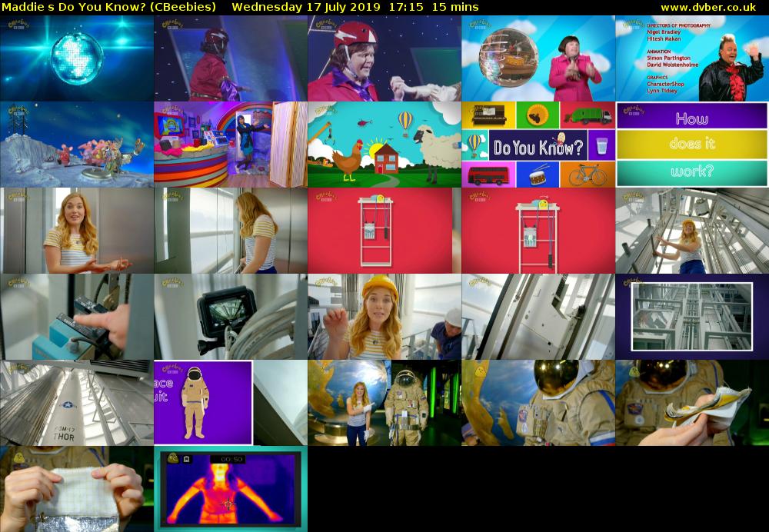Image resolution: width=769 pixels, height=532 pixels.
Task: Select the red house in the farm scene
Action: (x=386, y=158)
